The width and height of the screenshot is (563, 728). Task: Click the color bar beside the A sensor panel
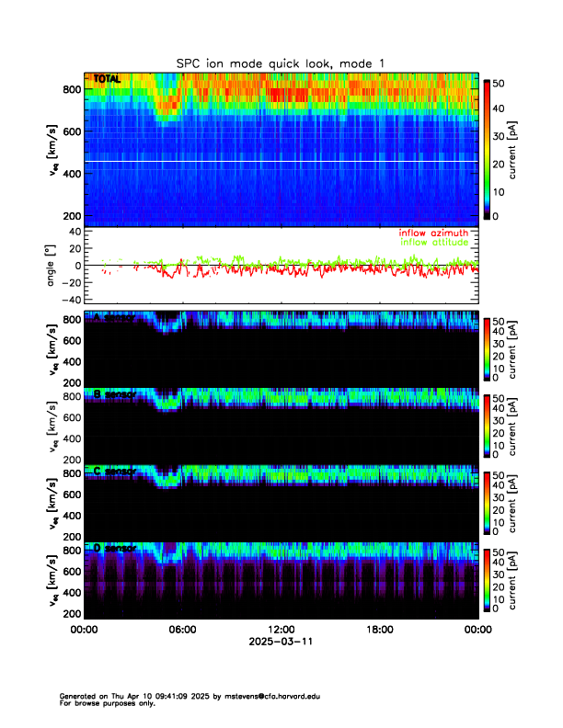pos(488,348)
